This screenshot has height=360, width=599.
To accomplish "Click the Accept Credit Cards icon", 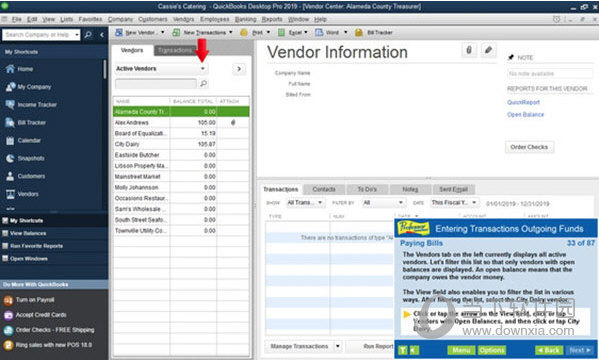I will click(8, 315).
